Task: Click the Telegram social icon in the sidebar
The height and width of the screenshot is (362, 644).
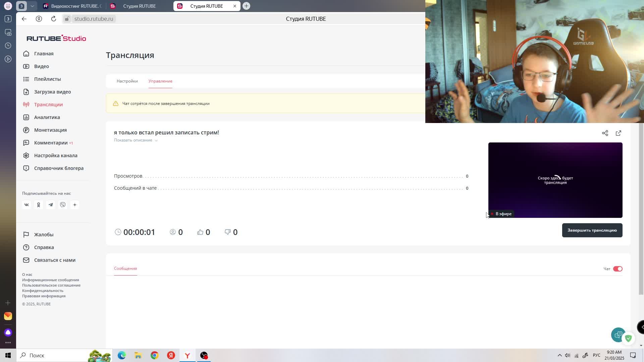Action: 51,205
